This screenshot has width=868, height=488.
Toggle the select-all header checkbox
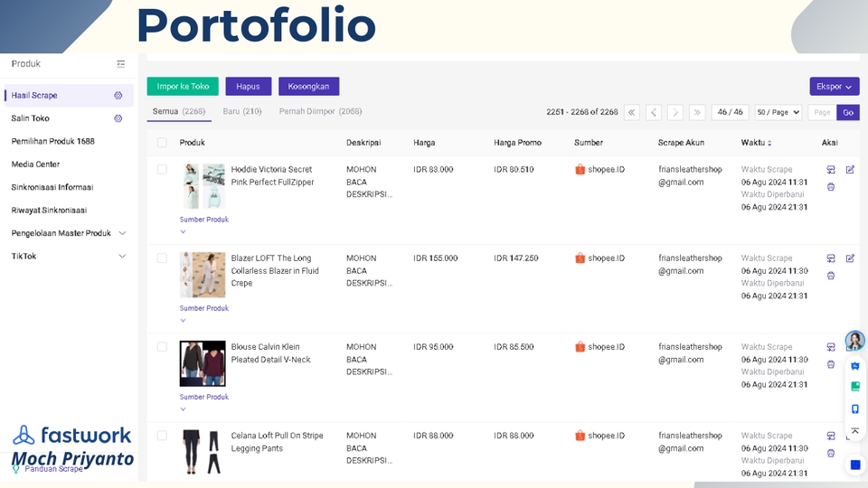coord(162,143)
